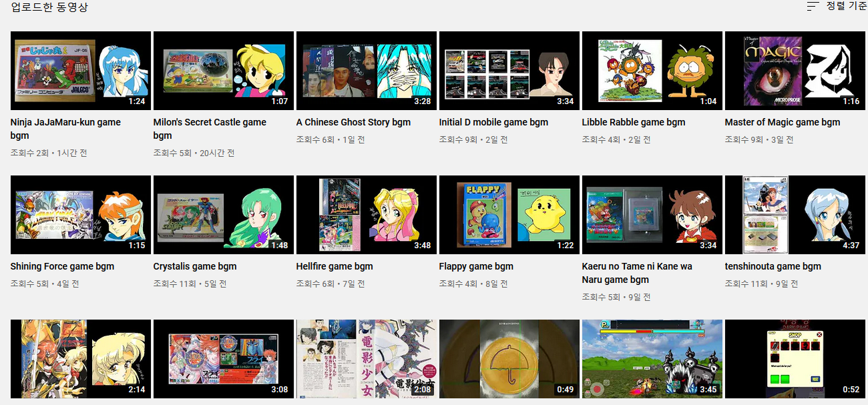Click Hellfire game bgm title
The width and height of the screenshot is (868, 405).
pos(335,266)
